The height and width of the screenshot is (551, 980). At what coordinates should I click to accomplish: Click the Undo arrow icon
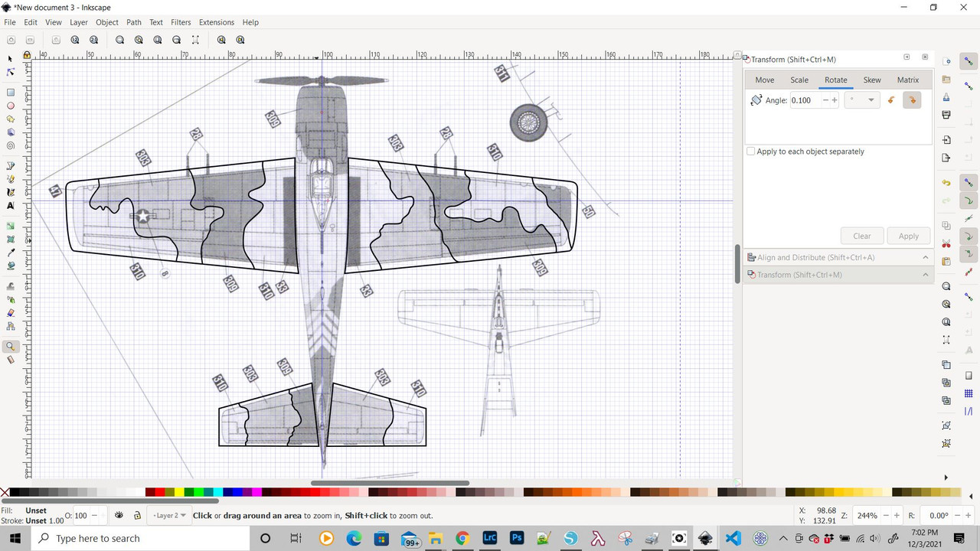click(946, 184)
